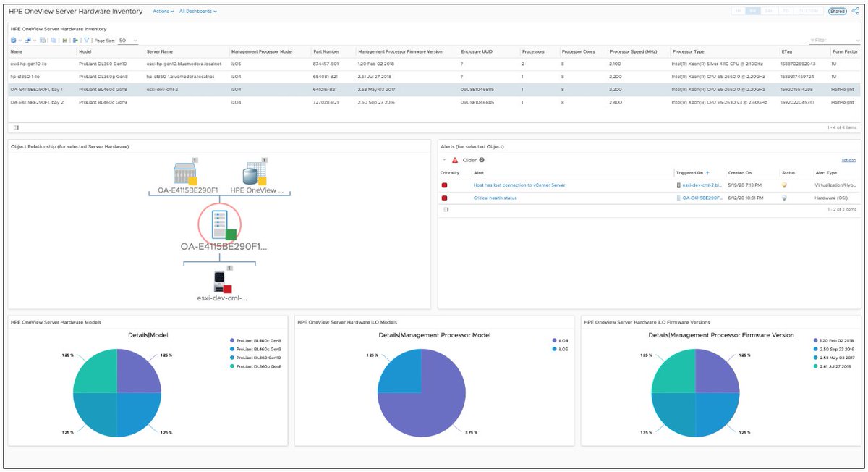The width and height of the screenshot is (868, 472).
Task: Click the share dashboard icon
Action: pos(855,12)
